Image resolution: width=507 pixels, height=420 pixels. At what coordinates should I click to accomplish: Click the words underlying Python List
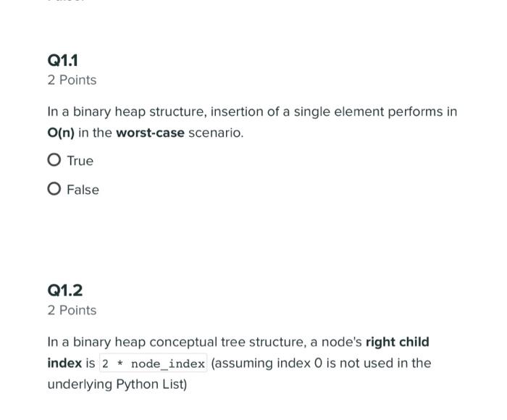(114, 384)
